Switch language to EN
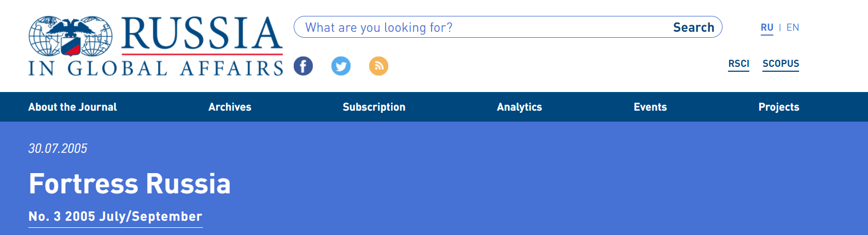This screenshot has height=235, width=868. tap(793, 27)
